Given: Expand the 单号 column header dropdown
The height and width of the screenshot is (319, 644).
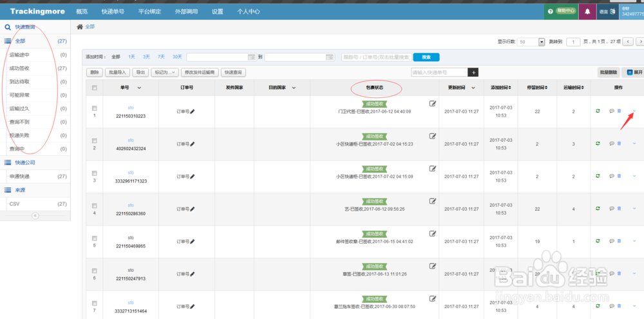Looking at the screenshot, I should click(x=139, y=88).
